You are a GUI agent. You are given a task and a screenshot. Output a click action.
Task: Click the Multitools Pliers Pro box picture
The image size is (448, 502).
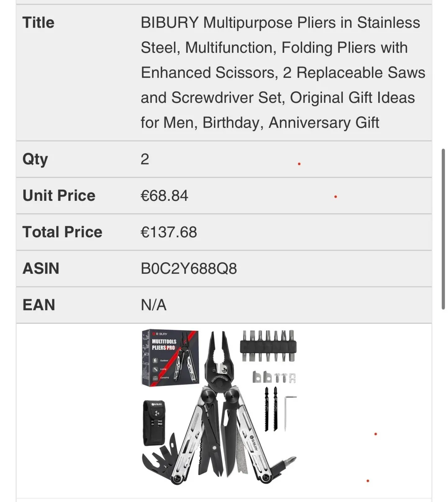pyautogui.click(x=170, y=357)
